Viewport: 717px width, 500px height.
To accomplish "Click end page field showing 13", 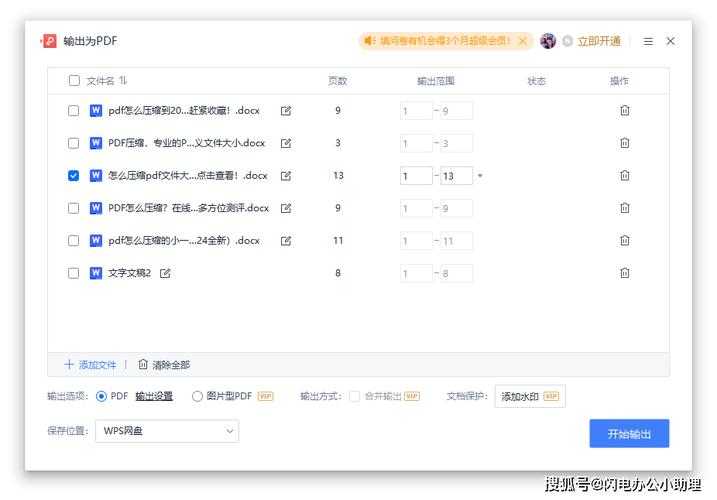I will pos(456,176).
